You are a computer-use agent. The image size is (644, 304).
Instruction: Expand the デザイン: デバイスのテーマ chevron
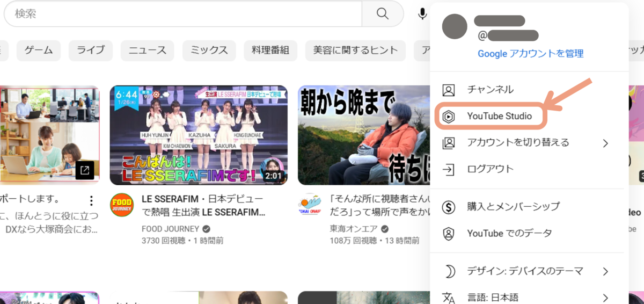click(x=605, y=271)
